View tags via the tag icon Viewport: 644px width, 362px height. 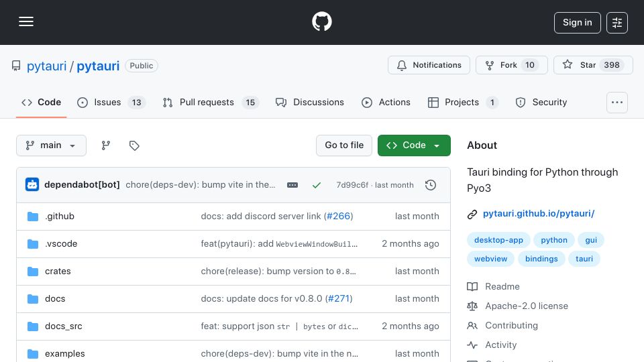click(134, 145)
